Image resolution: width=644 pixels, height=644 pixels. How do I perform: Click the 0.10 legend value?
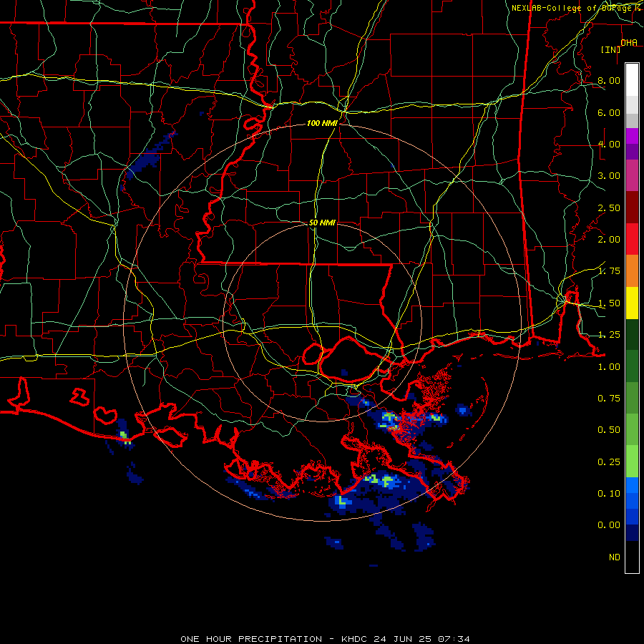coord(609,494)
